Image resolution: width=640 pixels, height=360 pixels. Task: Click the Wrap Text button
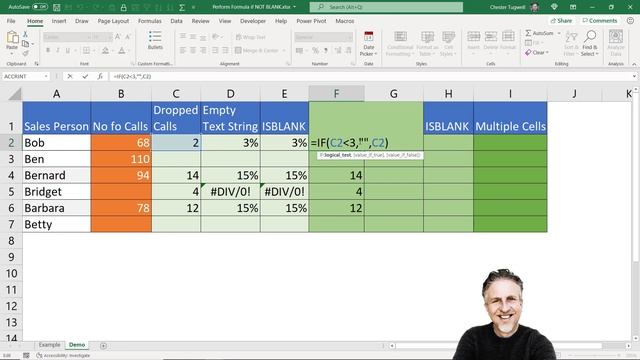pos(251,37)
